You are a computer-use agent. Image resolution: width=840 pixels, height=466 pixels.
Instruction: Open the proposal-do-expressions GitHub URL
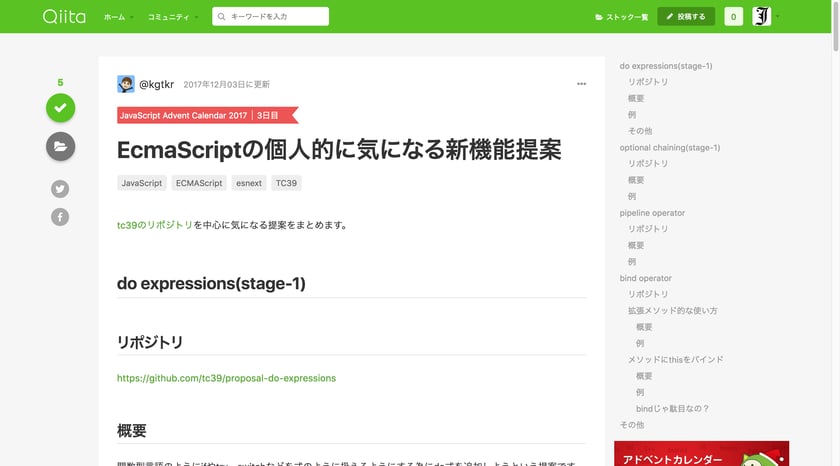(227, 378)
